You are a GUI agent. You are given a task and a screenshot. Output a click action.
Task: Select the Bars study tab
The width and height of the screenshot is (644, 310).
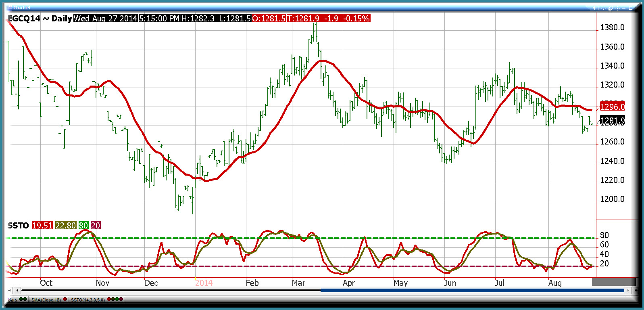tap(18, 300)
